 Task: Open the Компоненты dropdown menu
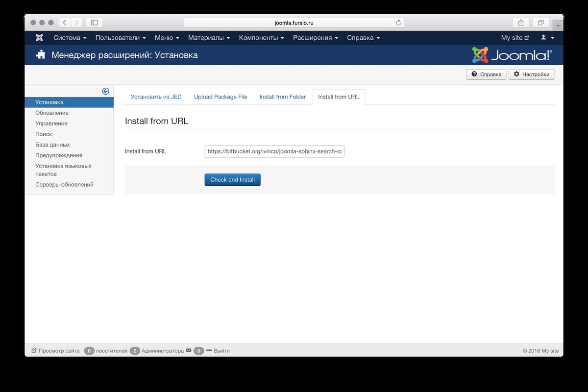click(x=262, y=38)
